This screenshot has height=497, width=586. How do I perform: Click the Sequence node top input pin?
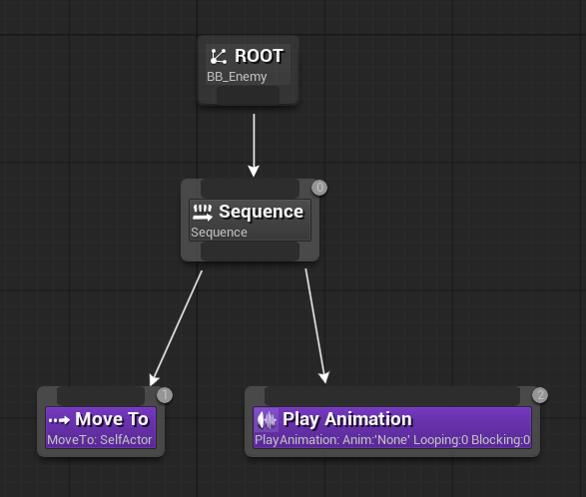point(250,188)
